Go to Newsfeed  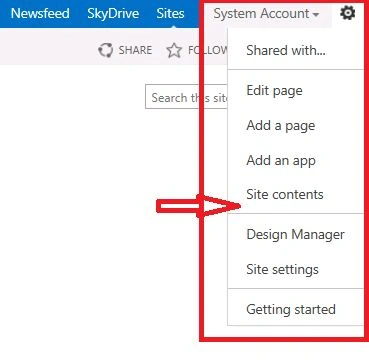pos(40,13)
